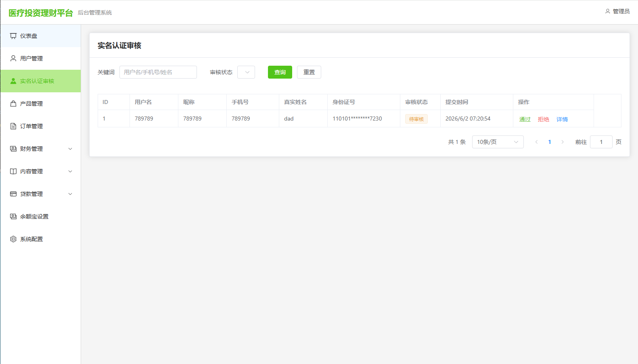Screen dimensions: 638x364
Task: Open the 用户管理 menu item
Action: pos(40,58)
